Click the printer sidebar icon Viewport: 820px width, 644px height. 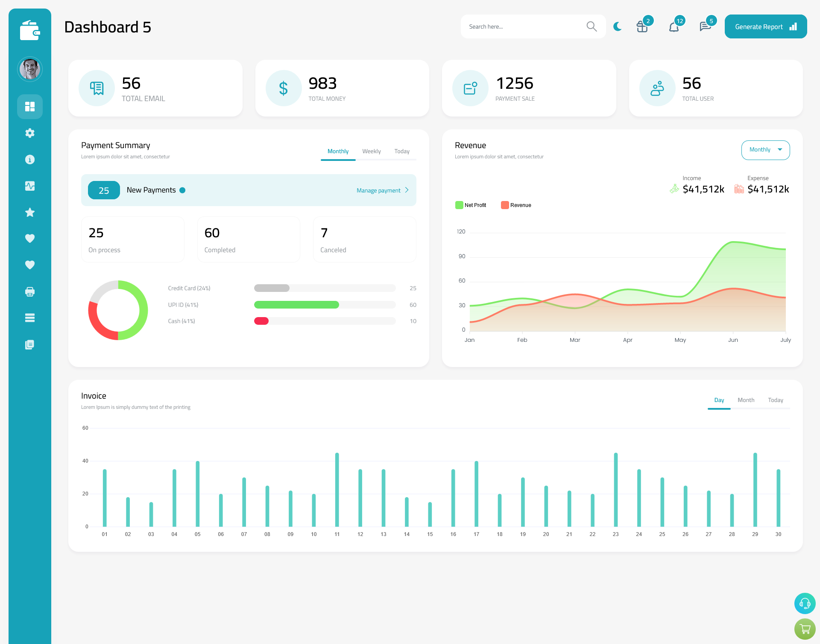click(29, 291)
